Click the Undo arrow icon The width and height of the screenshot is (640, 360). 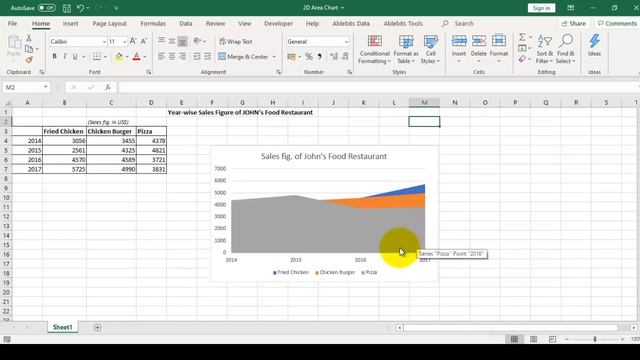(x=80, y=8)
